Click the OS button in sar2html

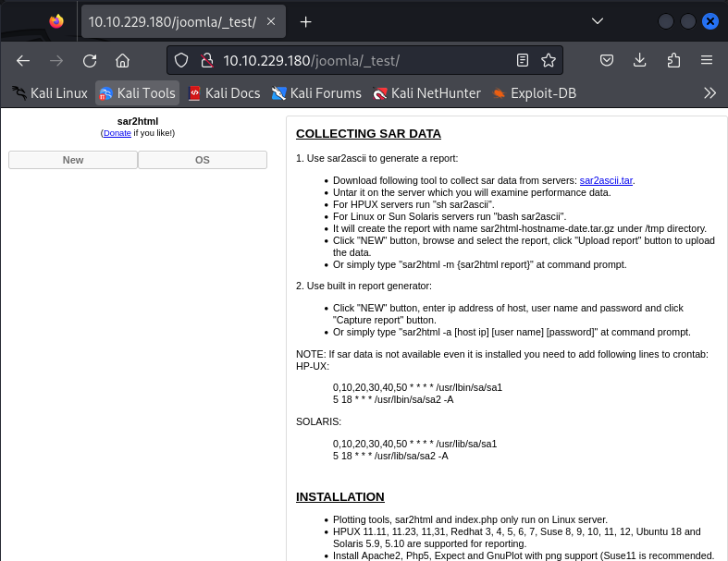(x=203, y=160)
